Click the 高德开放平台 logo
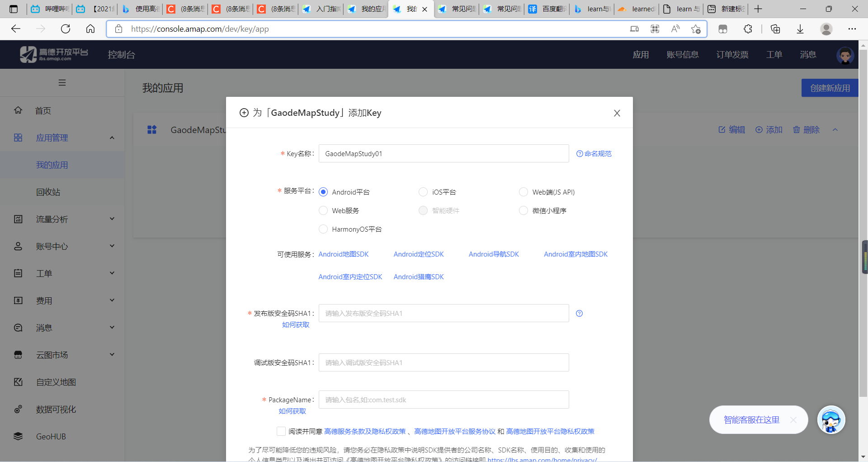The image size is (868, 462). coord(54,54)
